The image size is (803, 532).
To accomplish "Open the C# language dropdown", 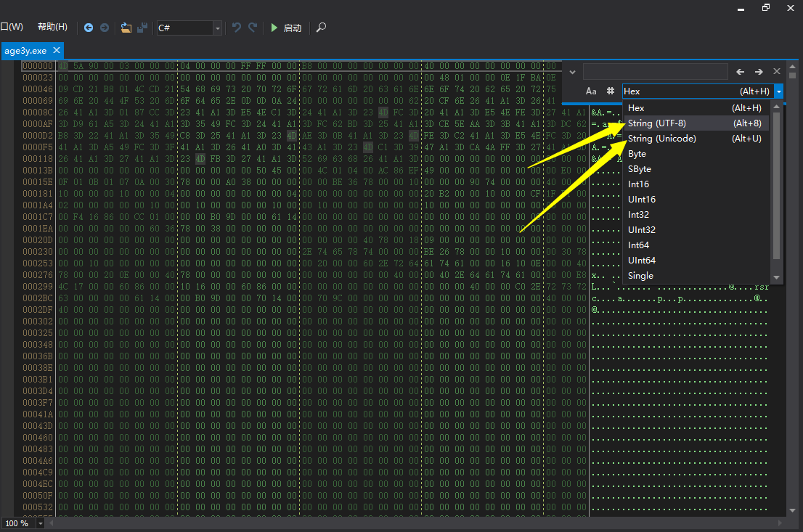I will click(x=218, y=28).
